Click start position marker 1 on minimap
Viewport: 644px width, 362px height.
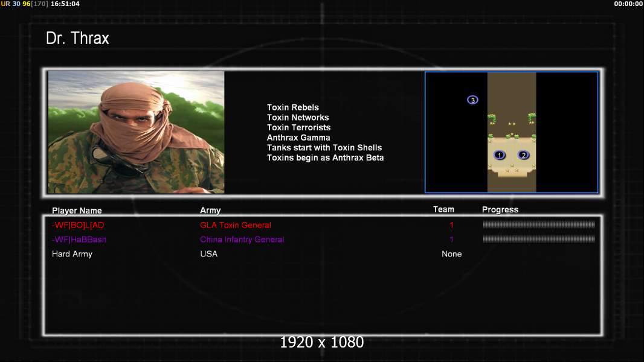[500, 155]
